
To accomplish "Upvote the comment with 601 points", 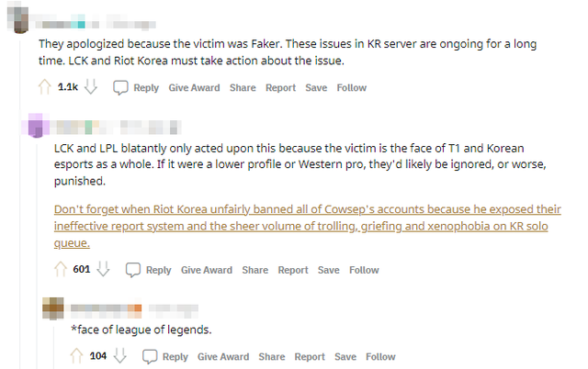I will click(61, 270).
